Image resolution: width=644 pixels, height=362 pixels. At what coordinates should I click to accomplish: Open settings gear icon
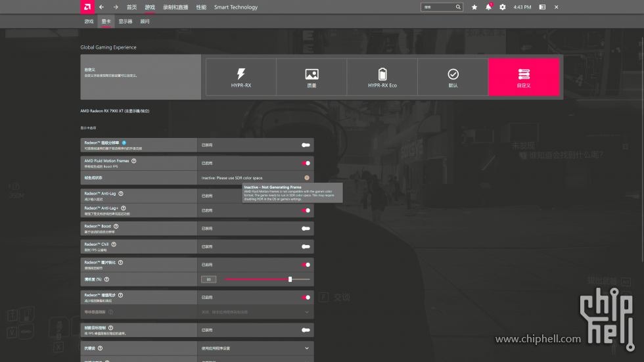[502, 7]
